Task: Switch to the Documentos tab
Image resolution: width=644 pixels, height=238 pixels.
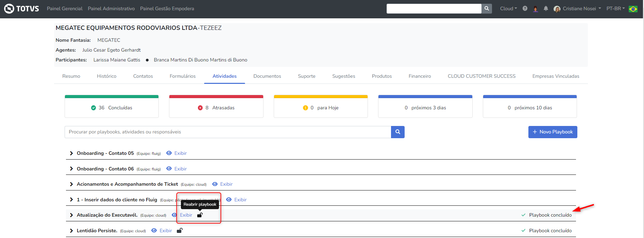Action: (x=267, y=76)
